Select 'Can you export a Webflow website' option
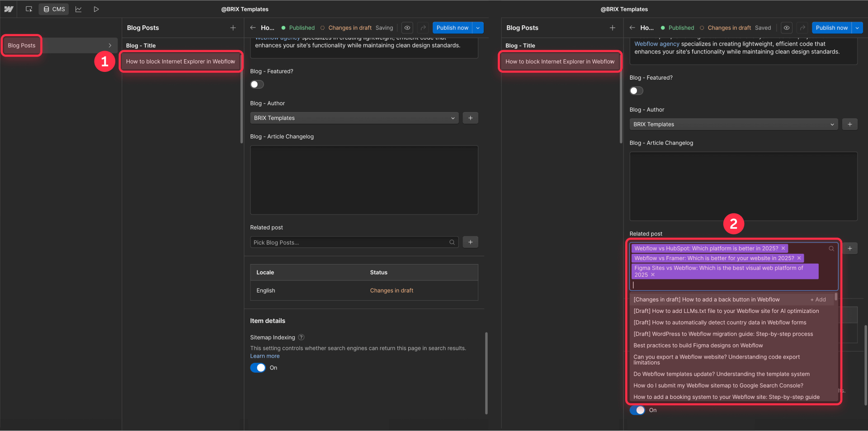868x431 pixels. pos(732,360)
